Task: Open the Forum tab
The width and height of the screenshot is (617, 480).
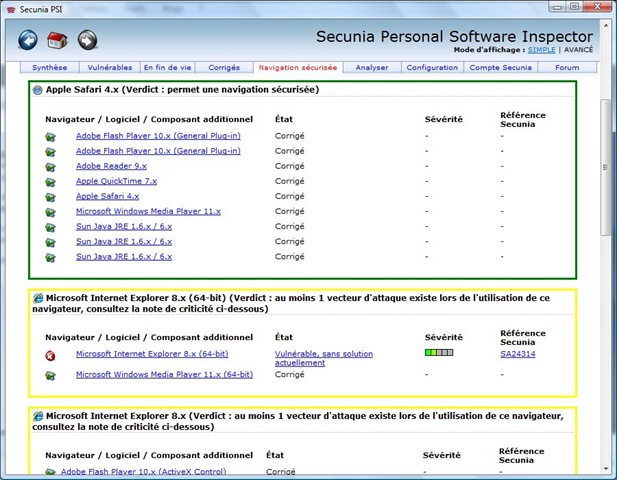Action: pyautogui.click(x=567, y=68)
